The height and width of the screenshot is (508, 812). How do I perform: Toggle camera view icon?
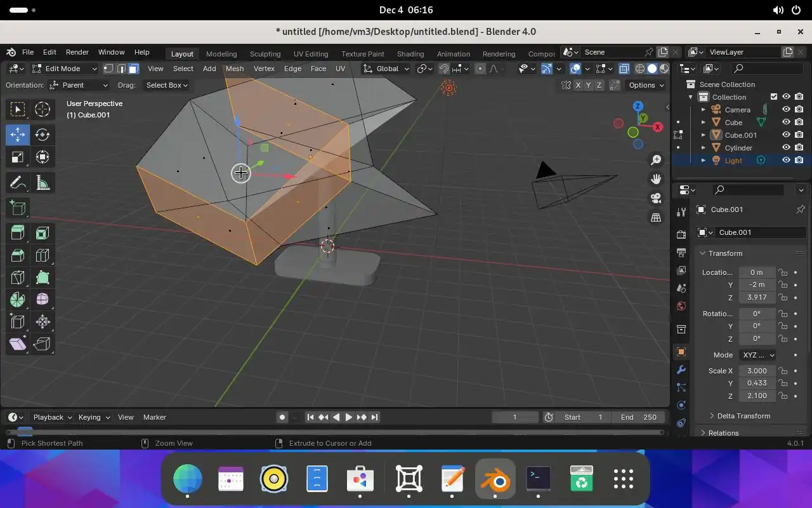pos(656,198)
